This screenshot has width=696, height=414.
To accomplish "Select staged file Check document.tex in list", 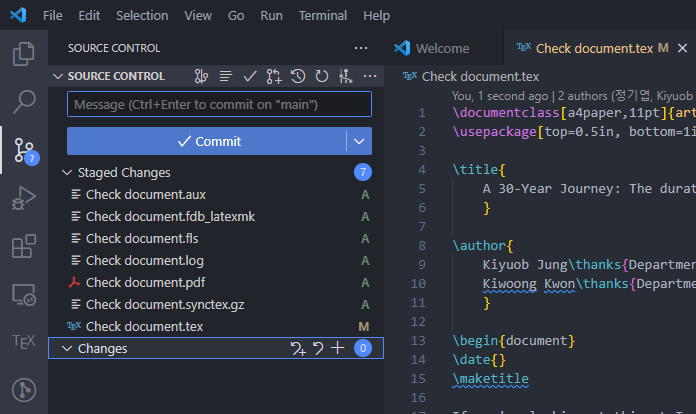I will [x=216, y=327].
